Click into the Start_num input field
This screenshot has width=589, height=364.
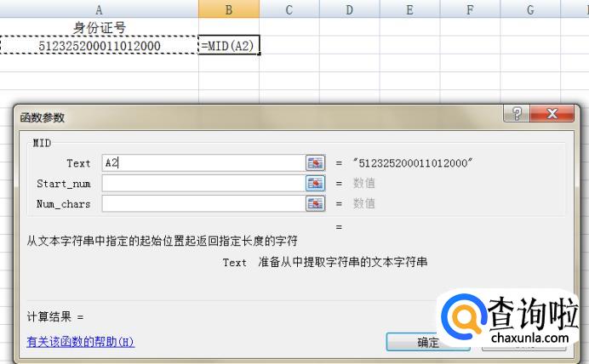tap(203, 183)
